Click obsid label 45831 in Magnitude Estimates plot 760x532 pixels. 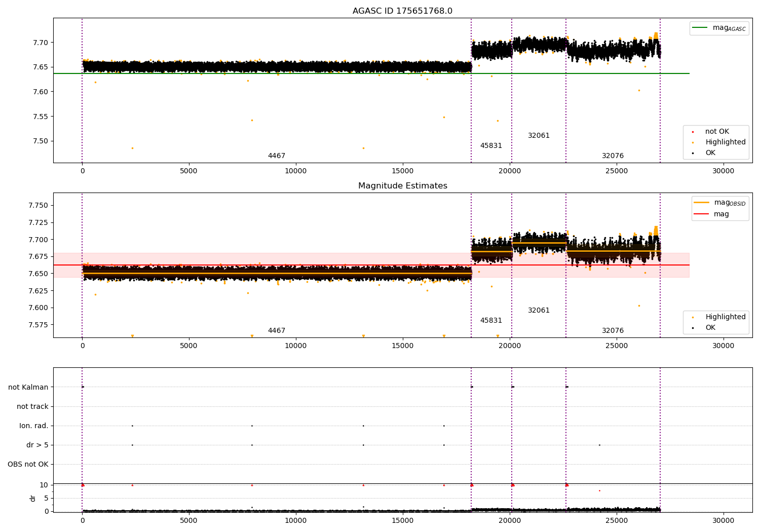491,321
